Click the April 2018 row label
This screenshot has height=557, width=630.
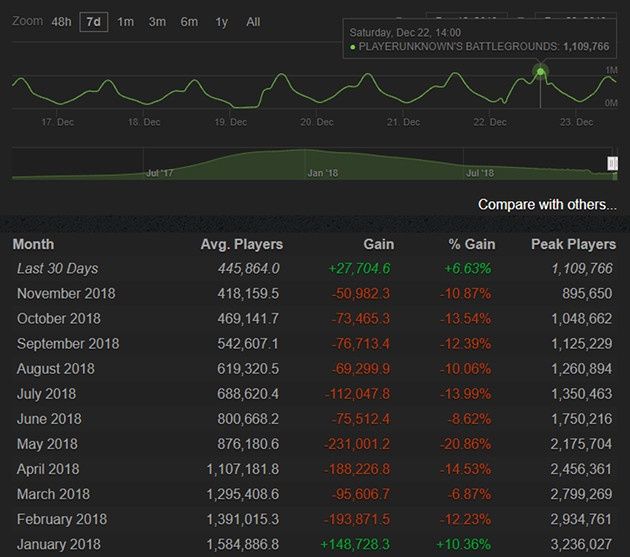(48, 469)
